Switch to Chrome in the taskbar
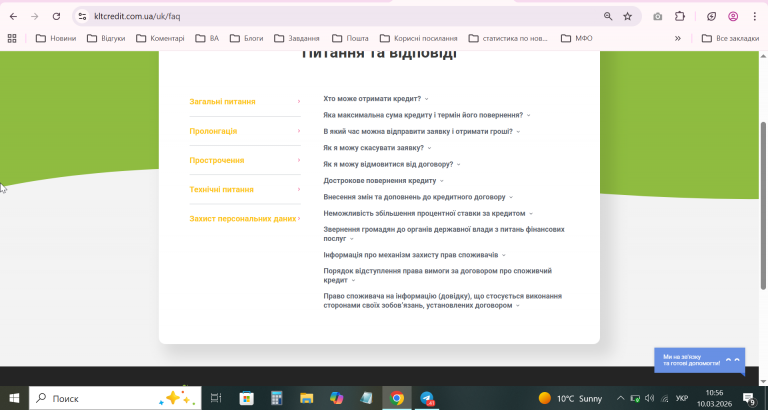 (x=397, y=398)
